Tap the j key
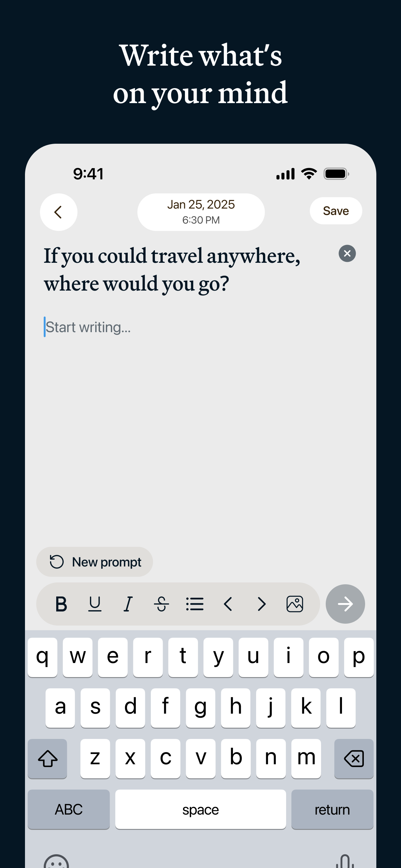401x868 pixels. (271, 708)
